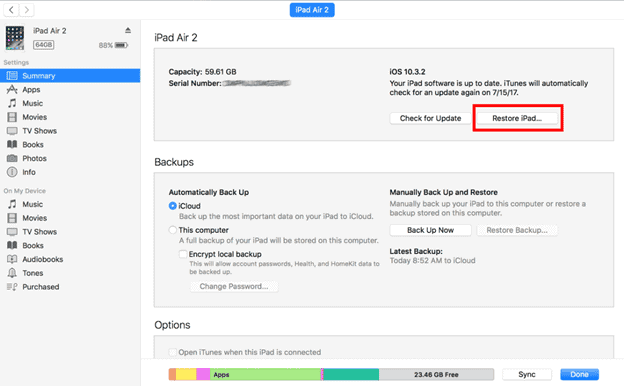Select Purchased label under On My Device

41,287
